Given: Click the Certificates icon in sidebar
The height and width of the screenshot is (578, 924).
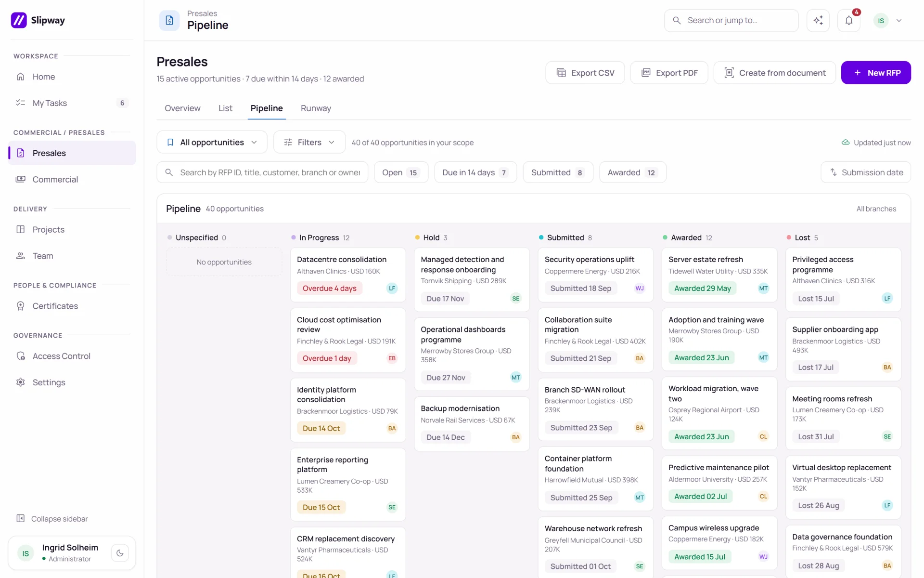Looking at the screenshot, I should click(x=21, y=306).
